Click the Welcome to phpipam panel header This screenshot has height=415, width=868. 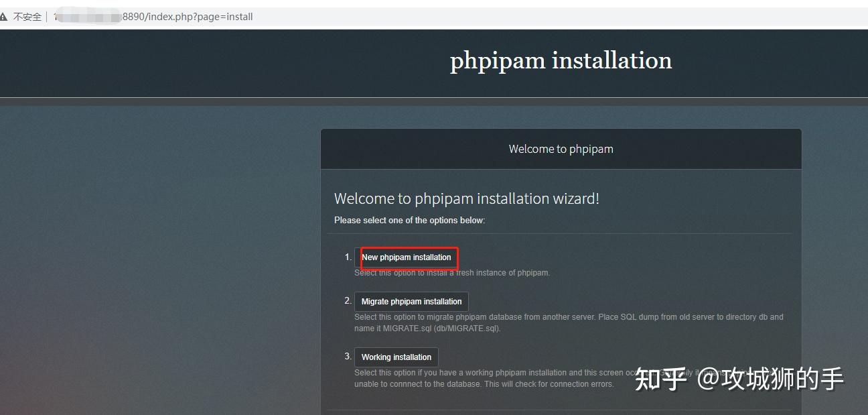pos(561,149)
